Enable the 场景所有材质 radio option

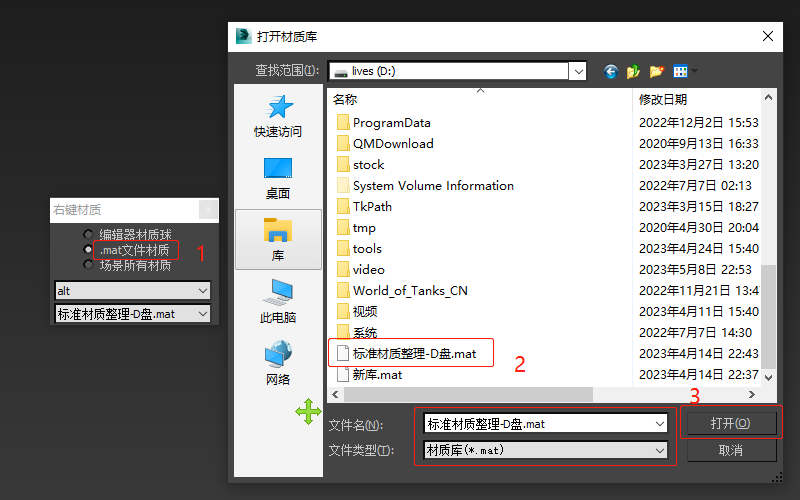click(x=88, y=265)
